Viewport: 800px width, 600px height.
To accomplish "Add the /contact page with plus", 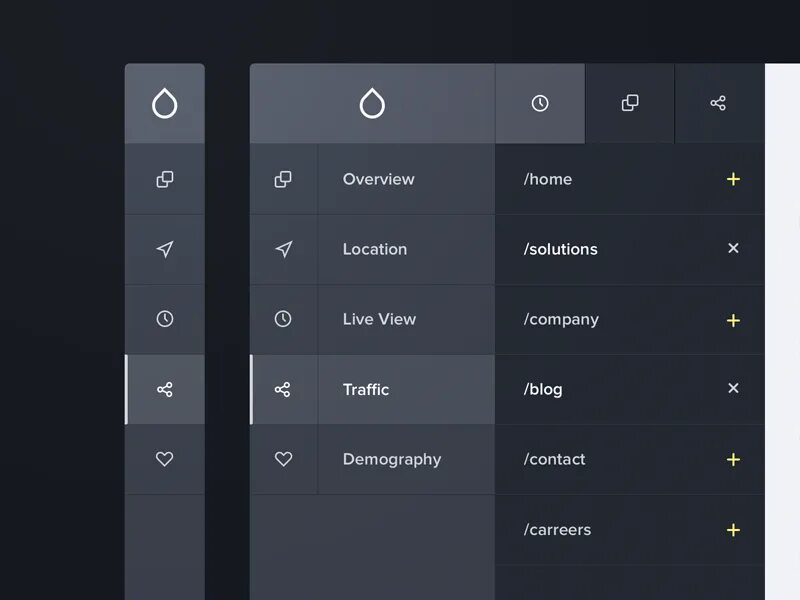I will (x=733, y=460).
